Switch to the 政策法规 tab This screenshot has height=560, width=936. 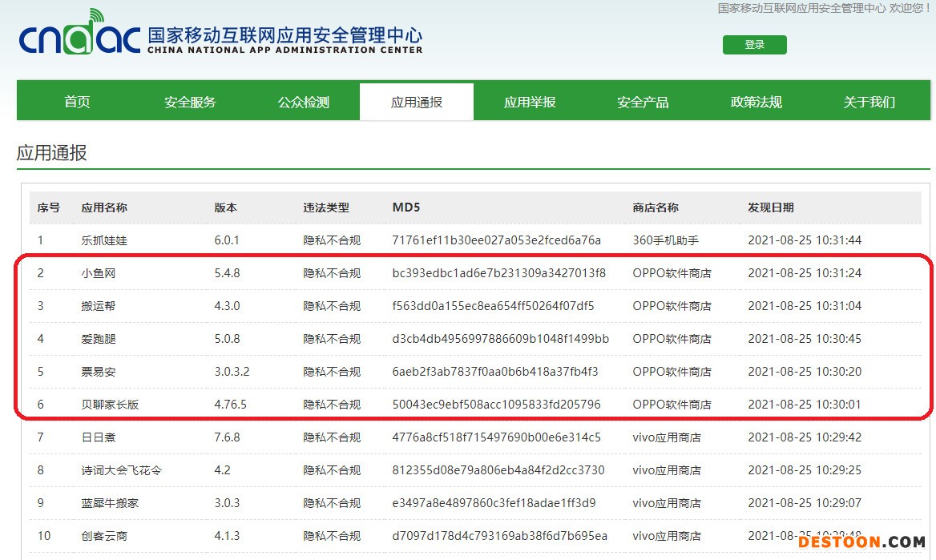point(756,102)
